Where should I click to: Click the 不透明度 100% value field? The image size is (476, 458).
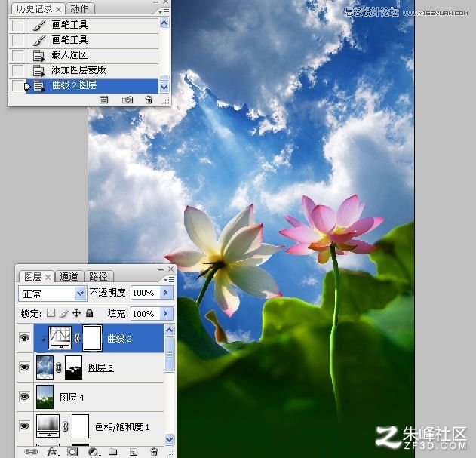click(x=146, y=293)
